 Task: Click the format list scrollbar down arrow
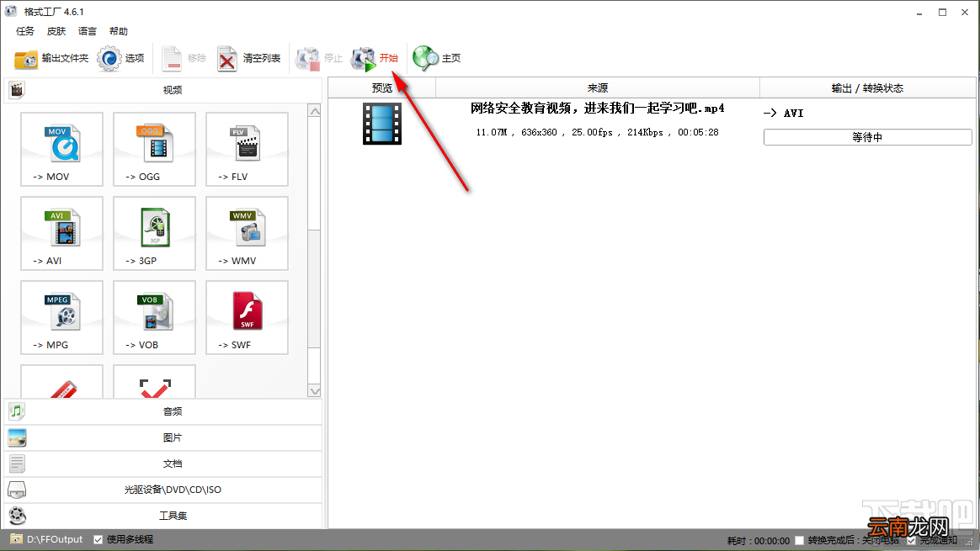click(x=314, y=391)
